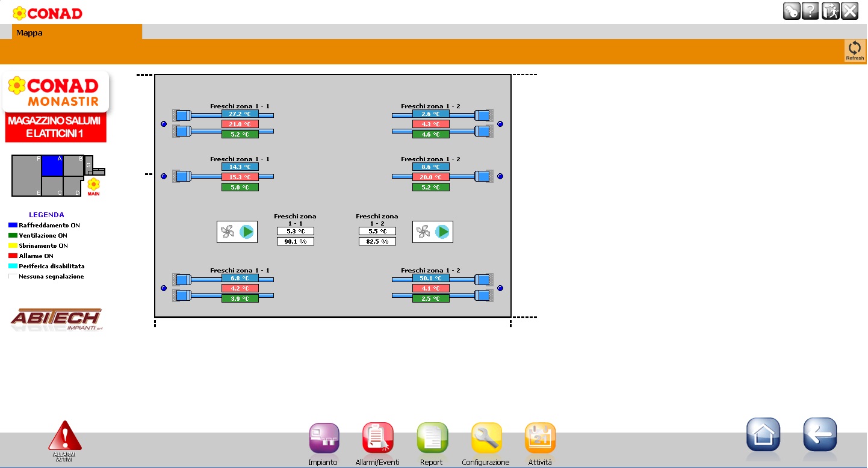Click the 90.1 % humidity value

click(x=295, y=241)
